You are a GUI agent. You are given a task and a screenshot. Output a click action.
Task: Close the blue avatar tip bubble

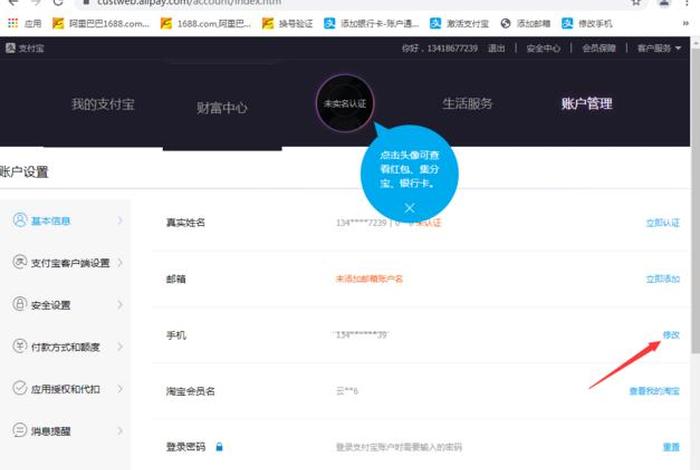[x=409, y=208]
